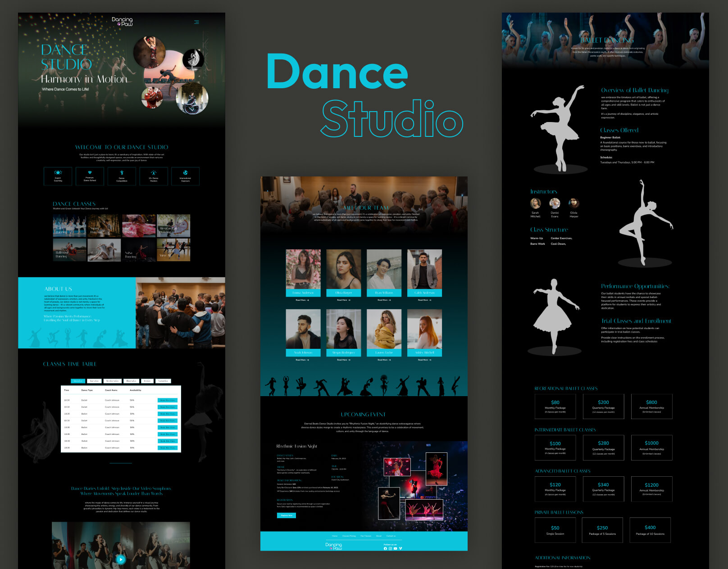Screen dimensions: 728x569
Task: Click the Expert Coaching star icon
Action: [58, 173]
